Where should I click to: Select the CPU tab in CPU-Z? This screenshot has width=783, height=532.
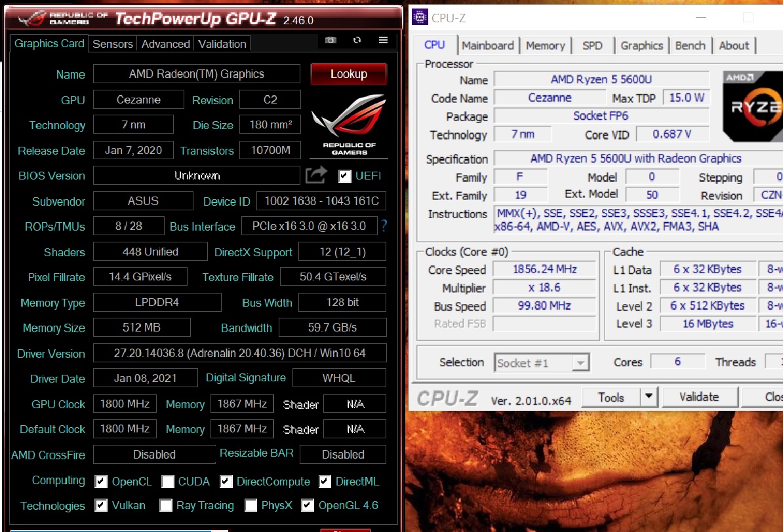click(x=434, y=45)
